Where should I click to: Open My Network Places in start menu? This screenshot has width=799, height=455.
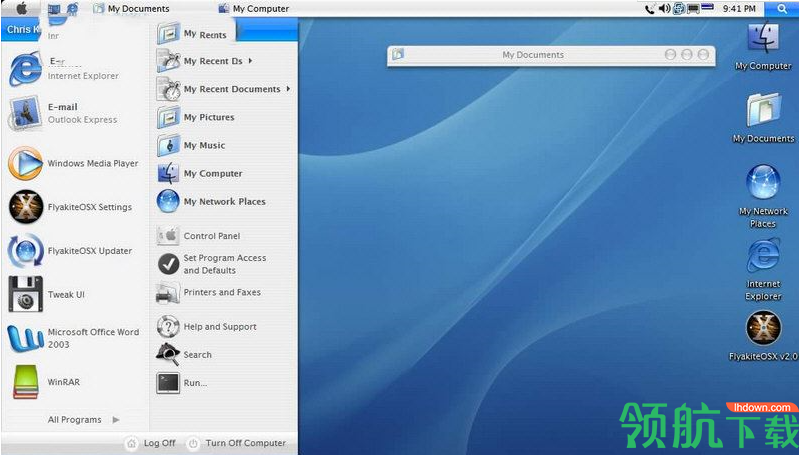[211, 201]
